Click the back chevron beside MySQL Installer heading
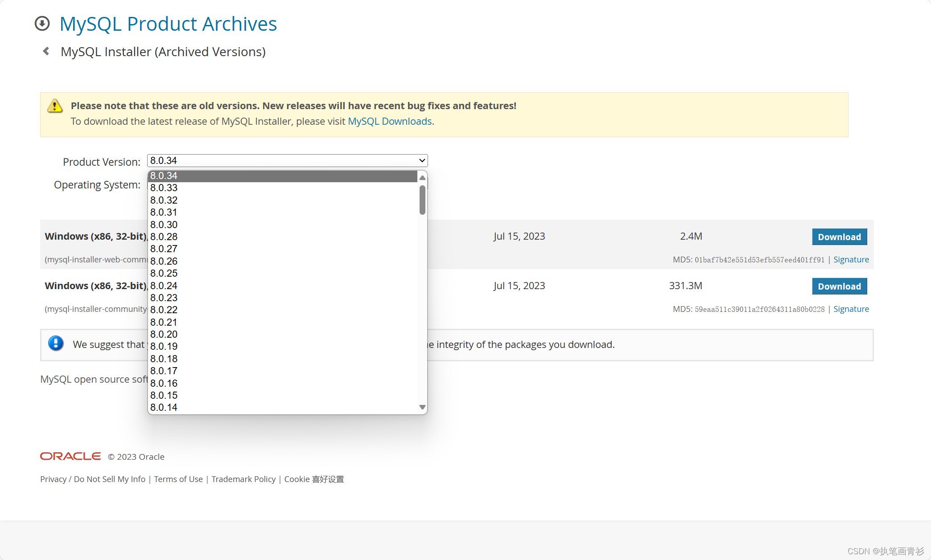Viewport: 931px width, 560px height. pos(46,51)
